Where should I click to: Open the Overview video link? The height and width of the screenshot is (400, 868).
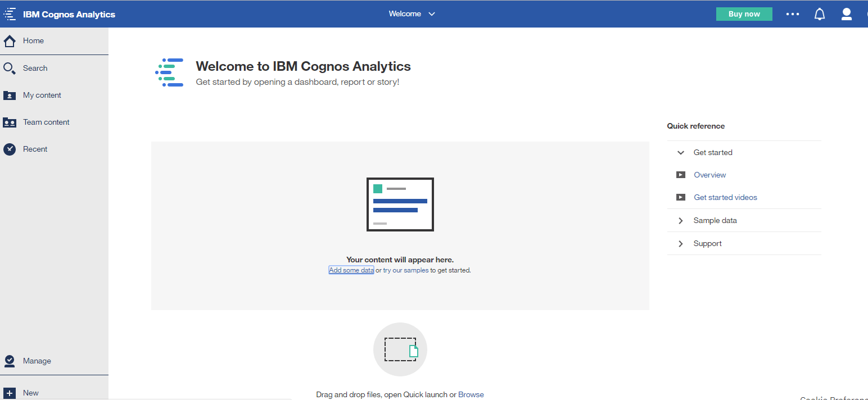pos(709,175)
